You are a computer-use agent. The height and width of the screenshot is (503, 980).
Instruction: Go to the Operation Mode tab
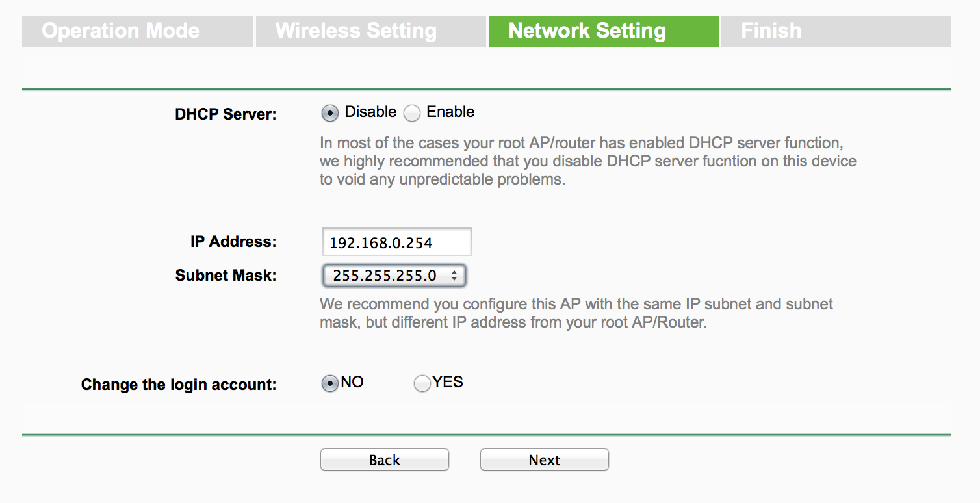coord(137,31)
